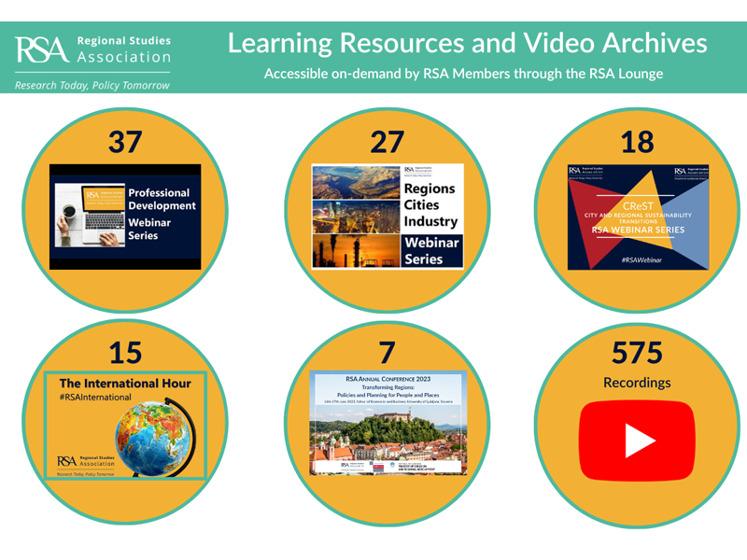Click the industrial sunset photo in Regions thumbnail
The height and width of the screenshot is (560, 747).
pos(357,251)
